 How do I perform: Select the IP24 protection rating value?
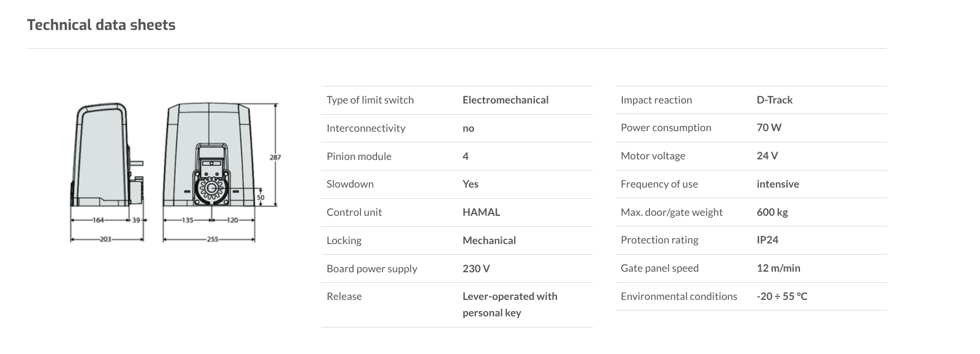pos(767,240)
